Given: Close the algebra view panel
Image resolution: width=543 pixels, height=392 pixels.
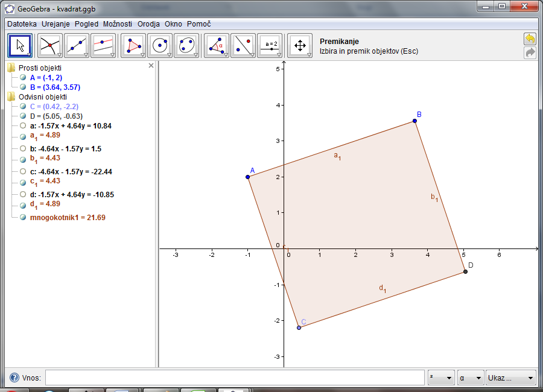Looking at the screenshot, I should 151,66.
